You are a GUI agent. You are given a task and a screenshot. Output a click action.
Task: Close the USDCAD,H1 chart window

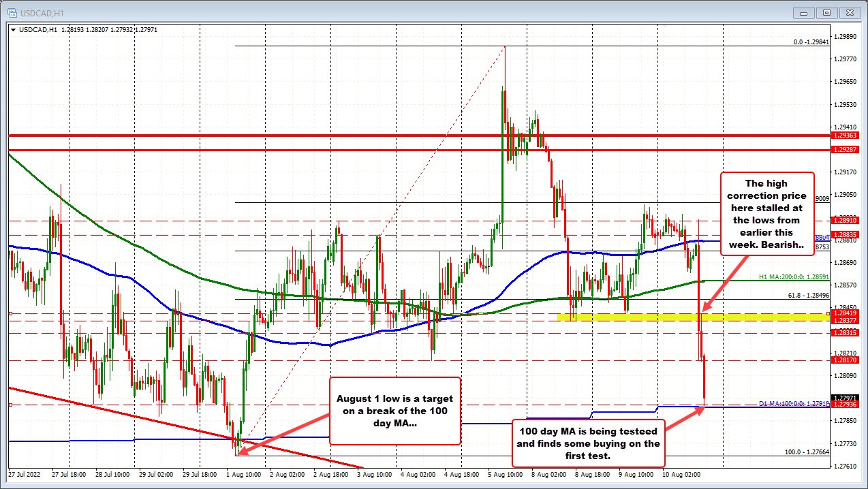pos(849,12)
